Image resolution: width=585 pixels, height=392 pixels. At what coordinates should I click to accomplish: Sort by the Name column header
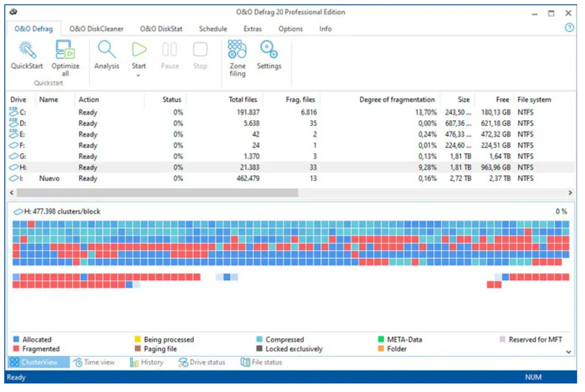tap(49, 100)
